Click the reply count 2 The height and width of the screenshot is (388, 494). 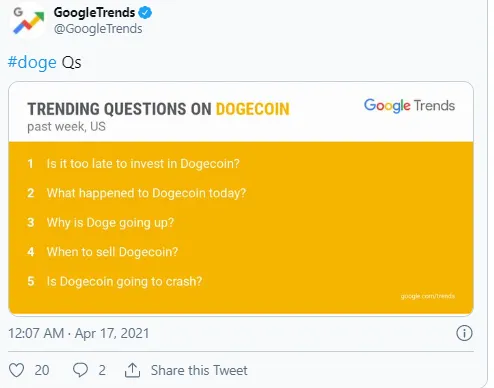point(102,370)
